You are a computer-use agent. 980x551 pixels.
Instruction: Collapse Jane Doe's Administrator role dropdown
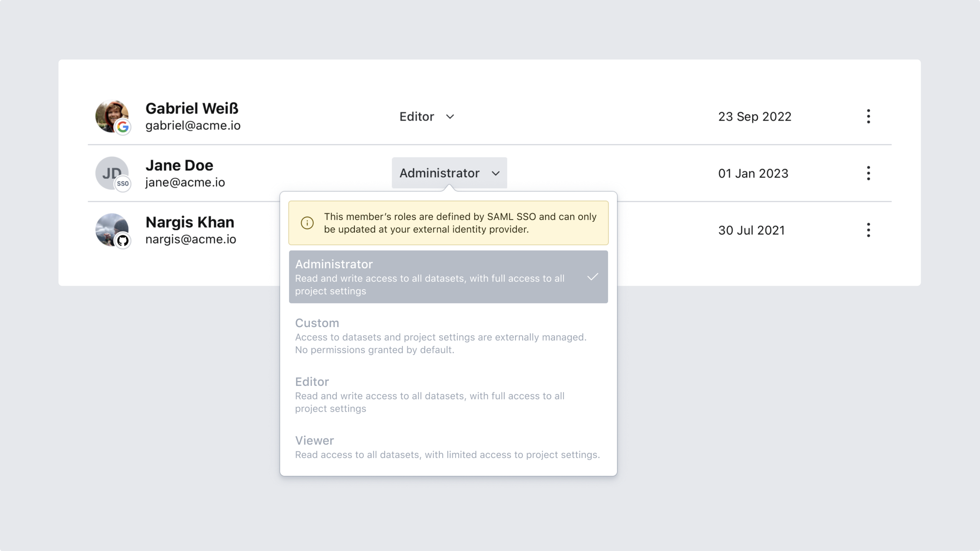pos(449,173)
